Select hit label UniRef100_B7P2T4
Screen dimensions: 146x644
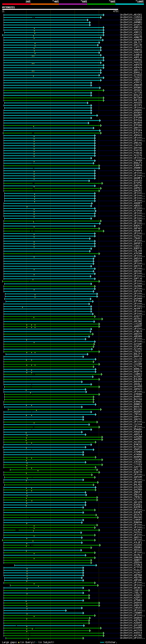point(131,133)
